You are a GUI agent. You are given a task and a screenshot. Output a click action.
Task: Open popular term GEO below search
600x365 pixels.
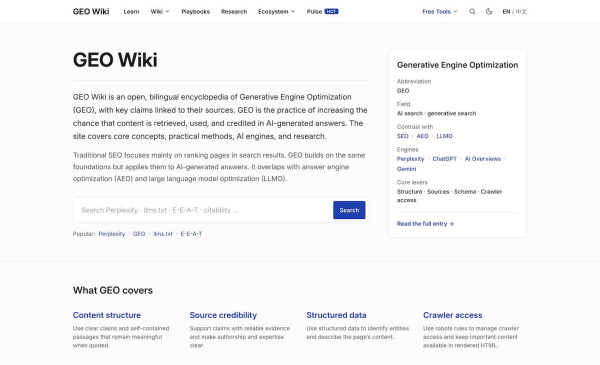click(139, 234)
